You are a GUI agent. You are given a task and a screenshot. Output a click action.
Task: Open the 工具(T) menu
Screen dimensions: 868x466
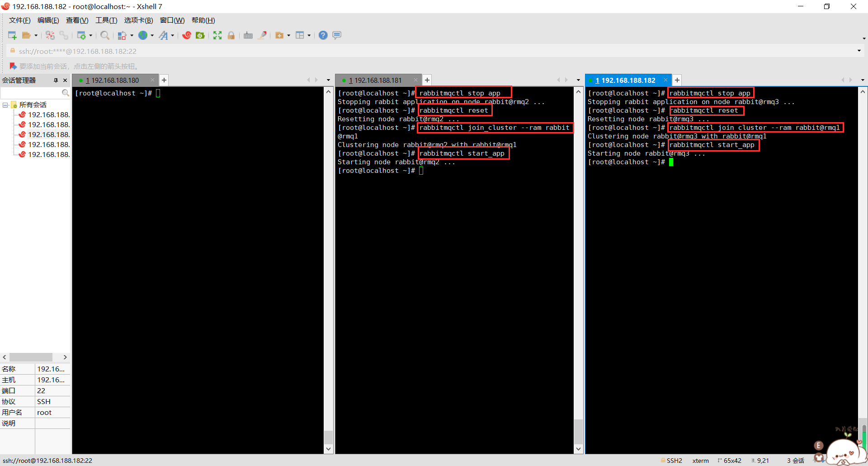point(106,20)
